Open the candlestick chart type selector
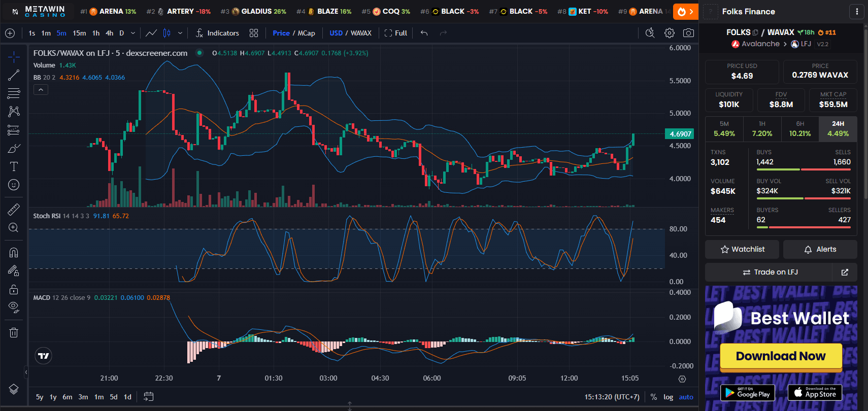The width and height of the screenshot is (868, 411). pyautogui.click(x=167, y=33)
